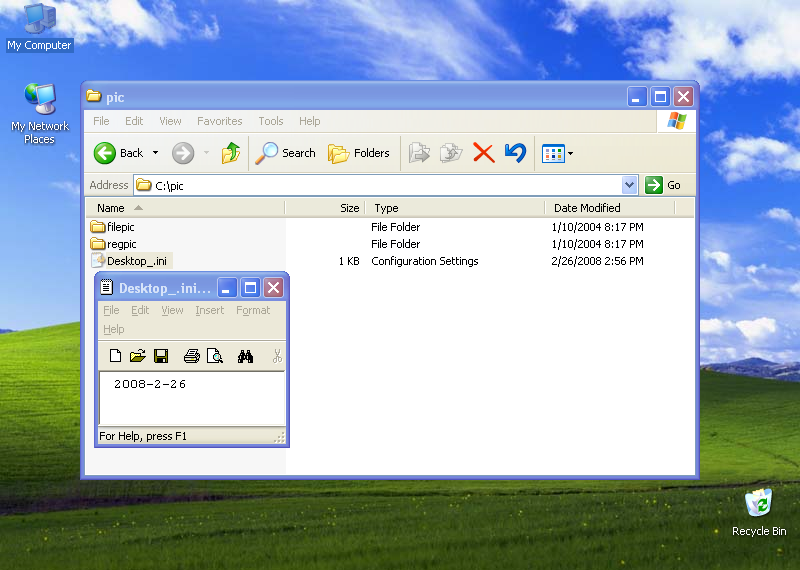
Task: Open the File menu in pic window
Action: click(101, 121)
